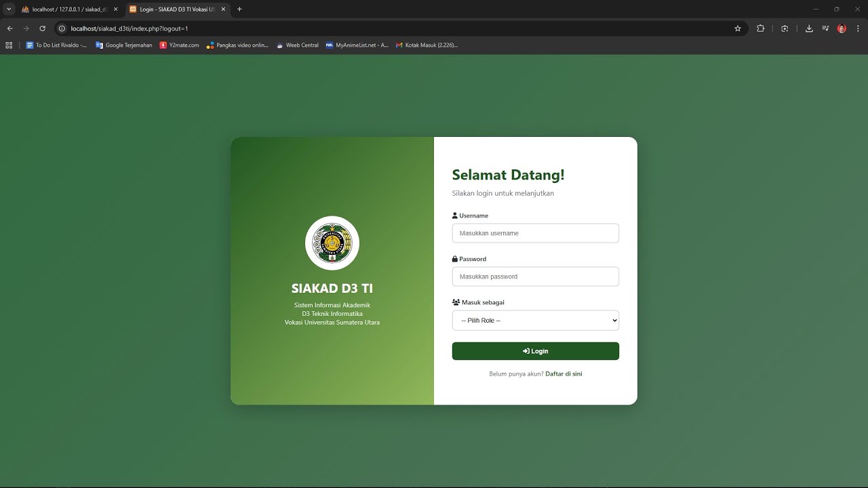Screen dimensions: 868x488
Task: Go forward in browser history
Action: point(26,28)
